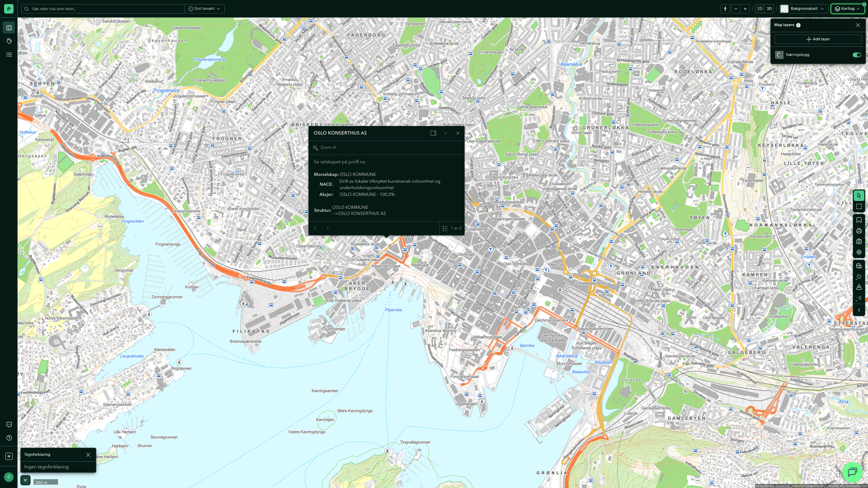The width and height of the screenshot is (868, 488).
Task: Open the feedback message sidebar icon
Action: tap(9, 425)
